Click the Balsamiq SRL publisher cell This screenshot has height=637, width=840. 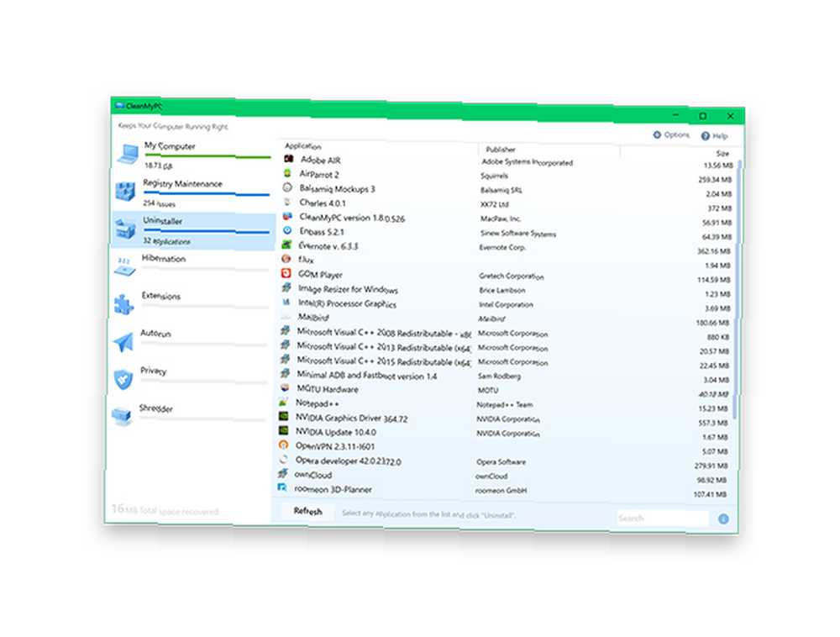[501, 190]
